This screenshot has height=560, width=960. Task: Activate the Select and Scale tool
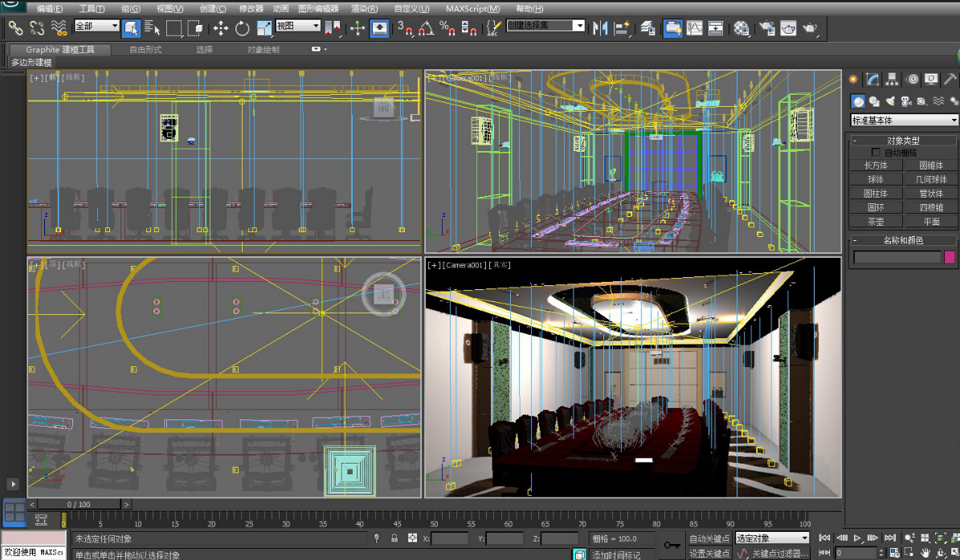[x=263, y=27]
